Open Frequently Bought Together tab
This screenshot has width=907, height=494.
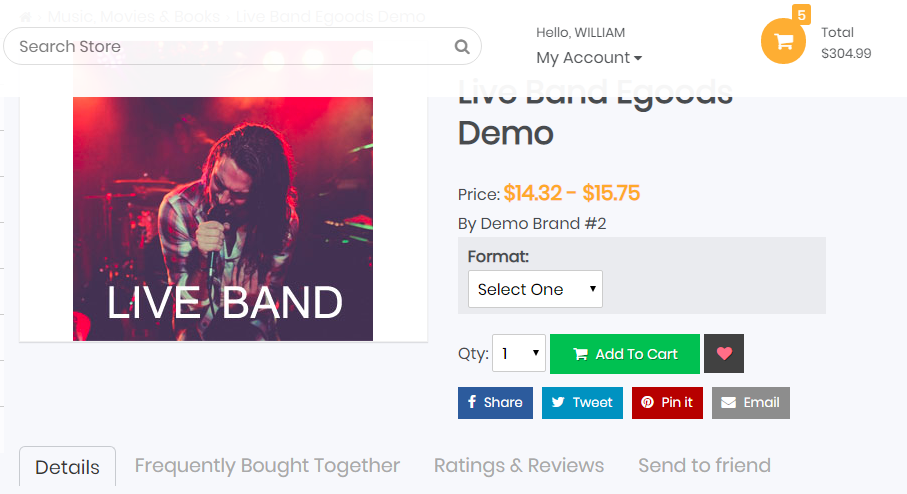tap(267, 466)
